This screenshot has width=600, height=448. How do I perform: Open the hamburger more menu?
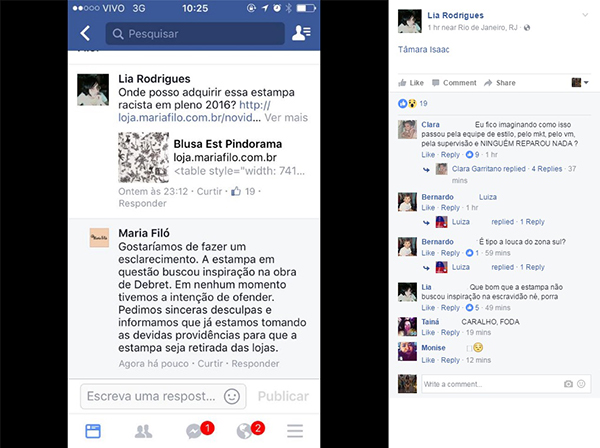click(x=295, y=431)
